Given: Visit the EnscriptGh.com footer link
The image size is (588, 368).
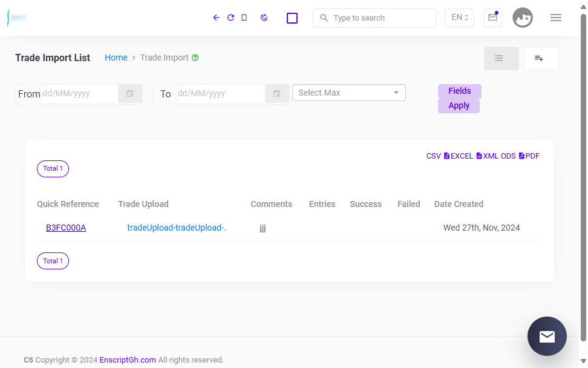Looking at the screenshot, I should pos(128,360).
